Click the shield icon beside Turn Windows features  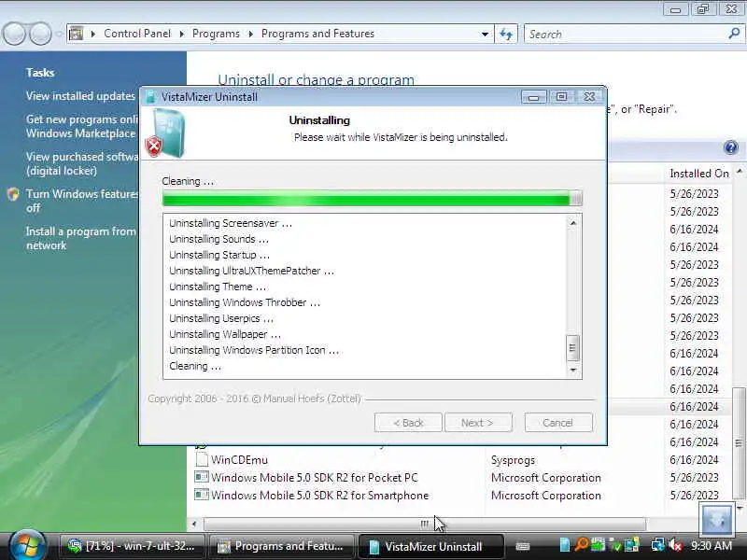(13, 194)
